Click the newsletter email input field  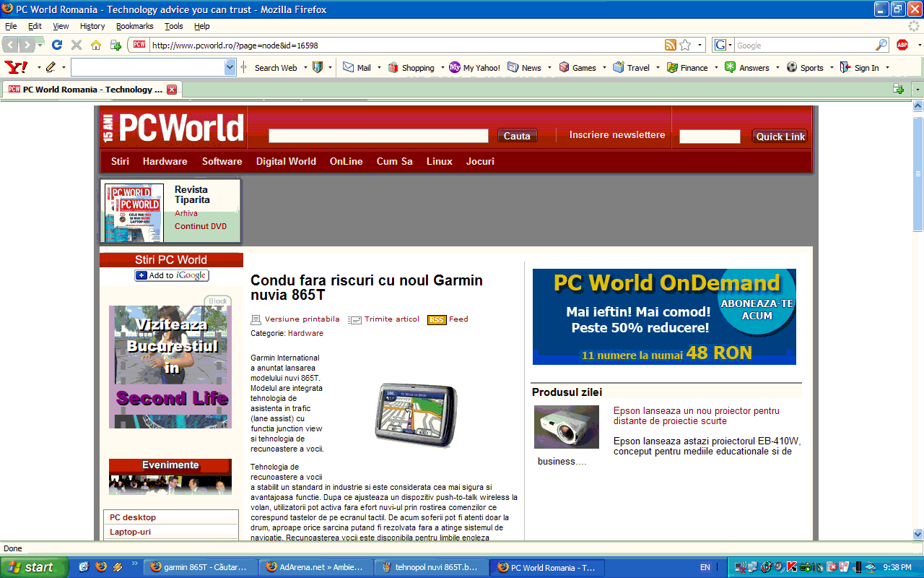click(710, 137)
